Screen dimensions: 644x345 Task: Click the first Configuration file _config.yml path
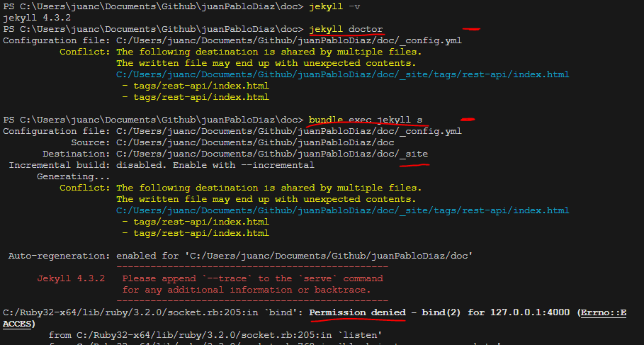tap(288, 40)
